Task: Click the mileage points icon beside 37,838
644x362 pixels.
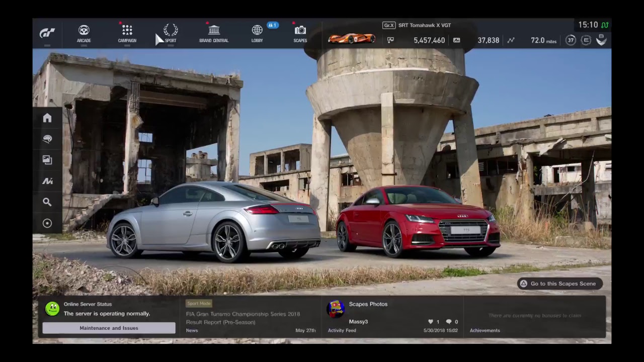Action: pos(456,40)
